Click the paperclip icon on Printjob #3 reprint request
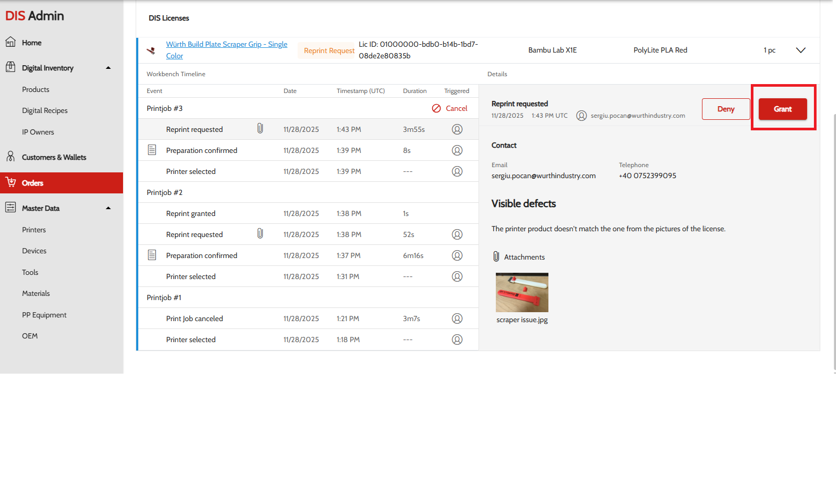This screenshot has width=836, height=504. pos(260,129)
